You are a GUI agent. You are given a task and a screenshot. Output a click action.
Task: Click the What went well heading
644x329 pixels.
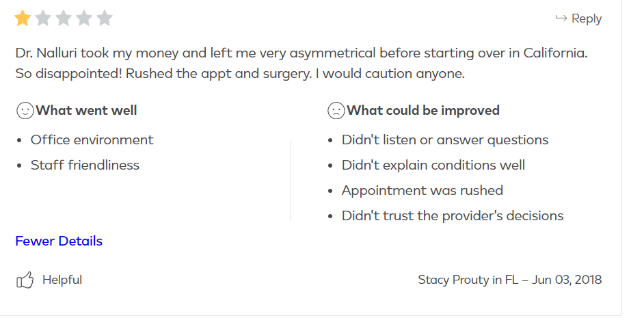86,111
